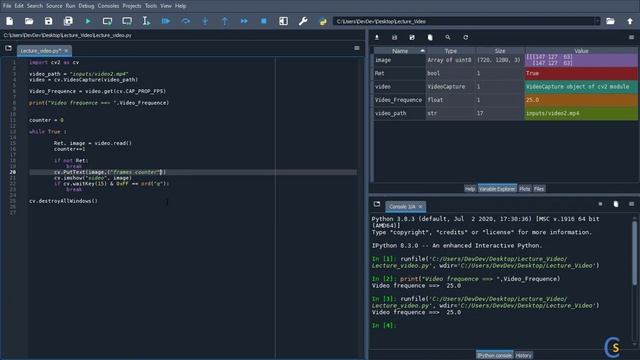The width and height of the screenshot is (640, 360).
Task: Start debugging the file icon
Action: click(x=166, y=21)
